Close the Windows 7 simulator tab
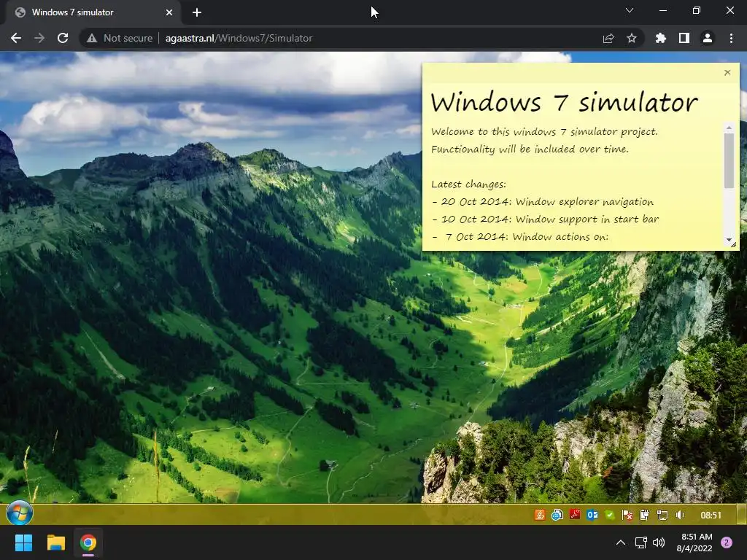Screen dimensions: 747x560 [169, 12]
